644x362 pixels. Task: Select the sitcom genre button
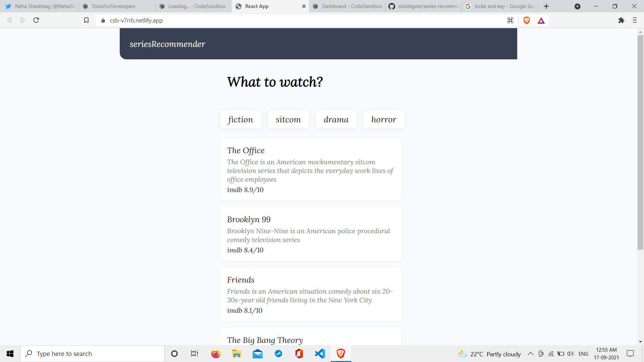click(x=288, y=119)
